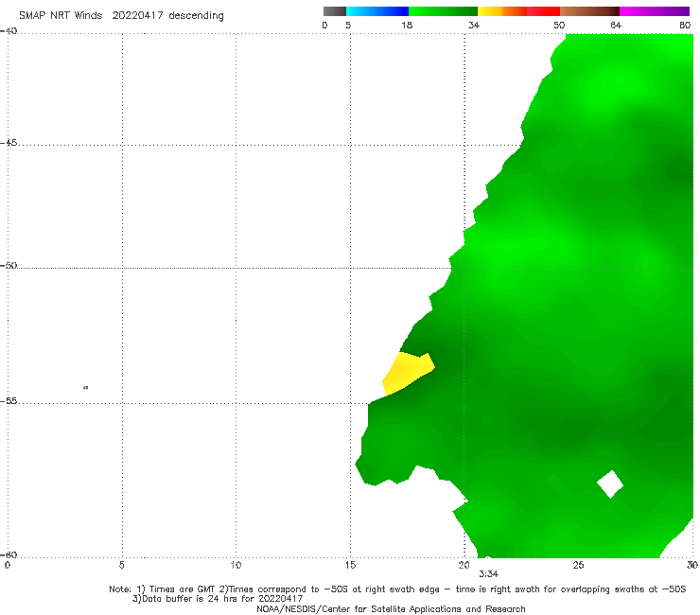Click the magenta segment of the color bar
The height and width of the screenshot is (615, 700).
pos(655,11)
